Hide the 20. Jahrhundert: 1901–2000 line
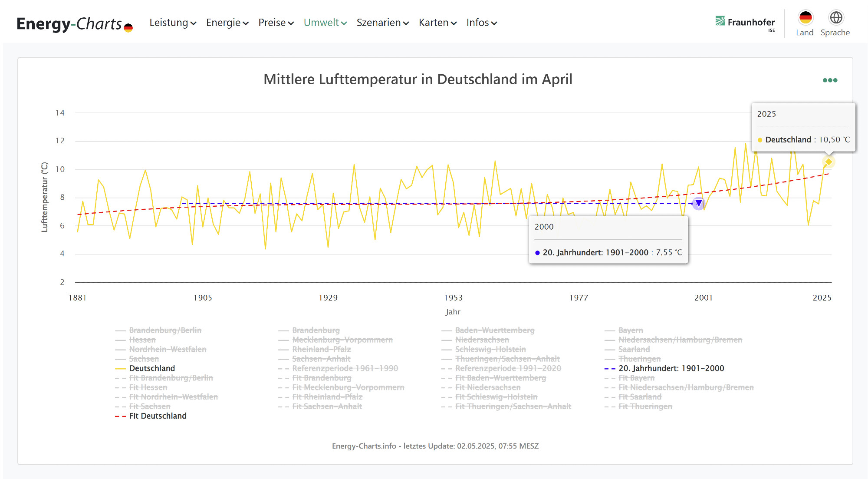Screen dimensions: 868x479 click(x=664, y=368)
